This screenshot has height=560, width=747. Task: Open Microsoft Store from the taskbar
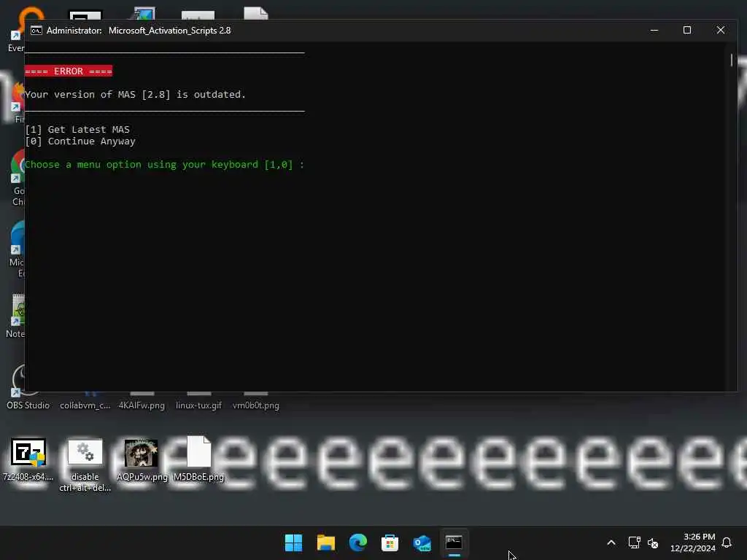click(390, 542)
